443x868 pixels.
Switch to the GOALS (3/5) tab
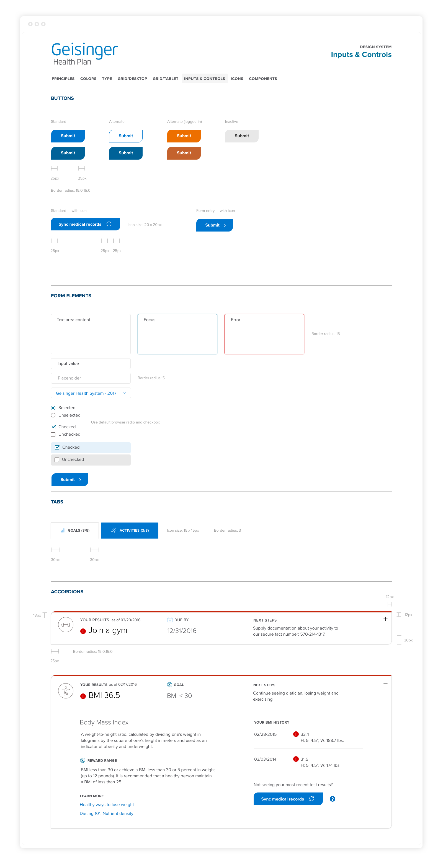click(75, 530)
